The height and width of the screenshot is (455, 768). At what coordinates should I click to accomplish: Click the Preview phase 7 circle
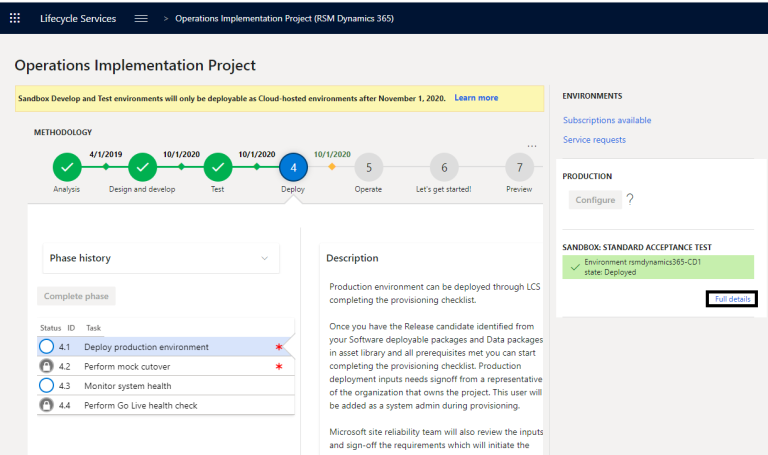[x=519, y=168]
